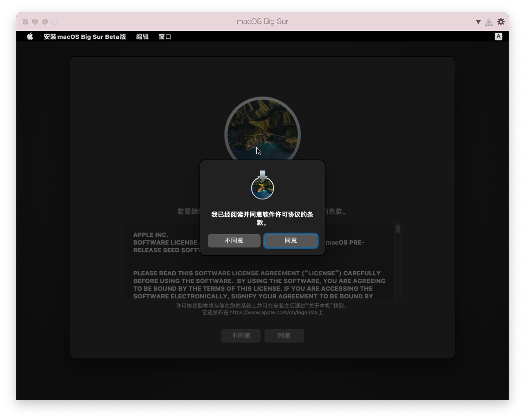Screen dimensions: 525x420
Task: Click the warning triangle alert icon
Action: click(x=488, y=22)
